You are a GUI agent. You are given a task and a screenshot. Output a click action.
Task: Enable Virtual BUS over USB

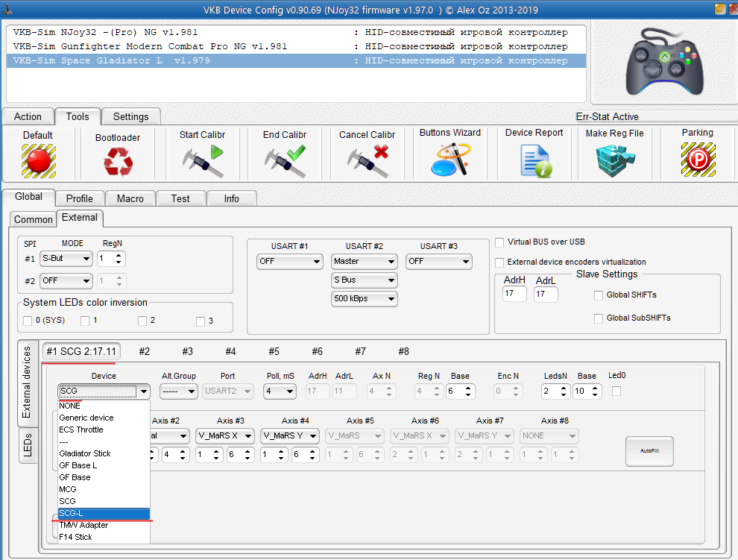pyautogui.click(x=499, y=242)
